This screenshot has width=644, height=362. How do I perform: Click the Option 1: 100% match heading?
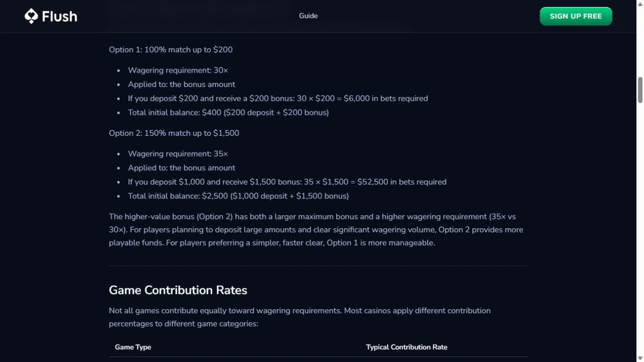tap(171, 49)
